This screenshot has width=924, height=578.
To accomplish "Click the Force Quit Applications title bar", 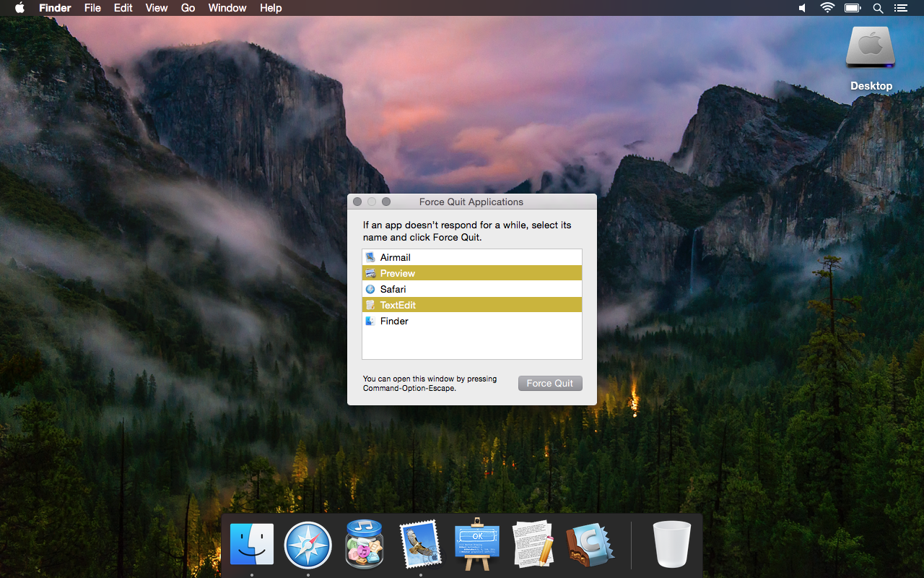I will (471, 202).
